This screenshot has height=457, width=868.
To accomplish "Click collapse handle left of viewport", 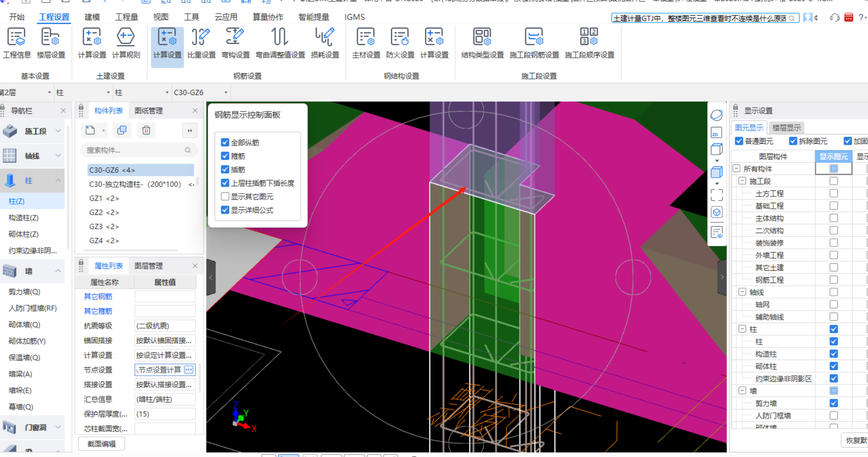I will pos(211,277).
